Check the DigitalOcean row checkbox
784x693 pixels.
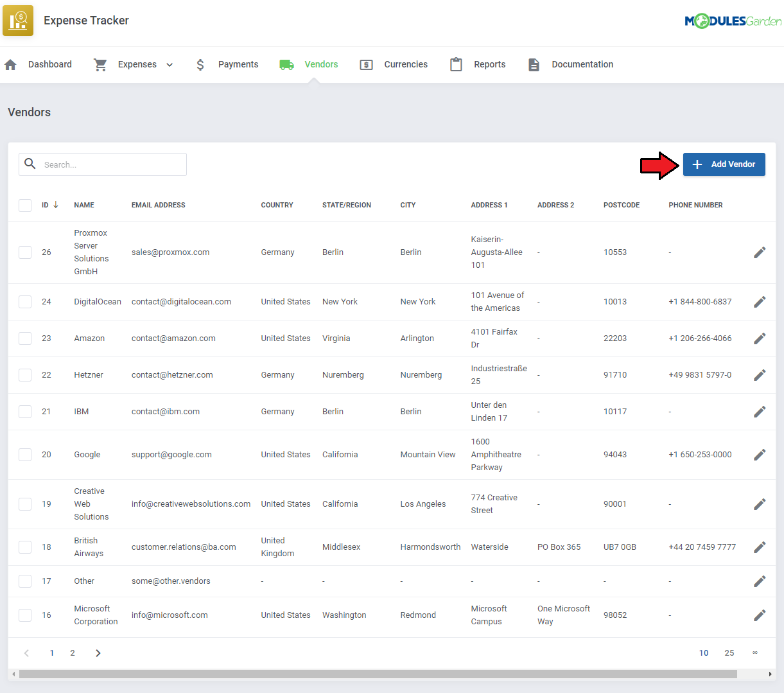click(x=25, y=302)
